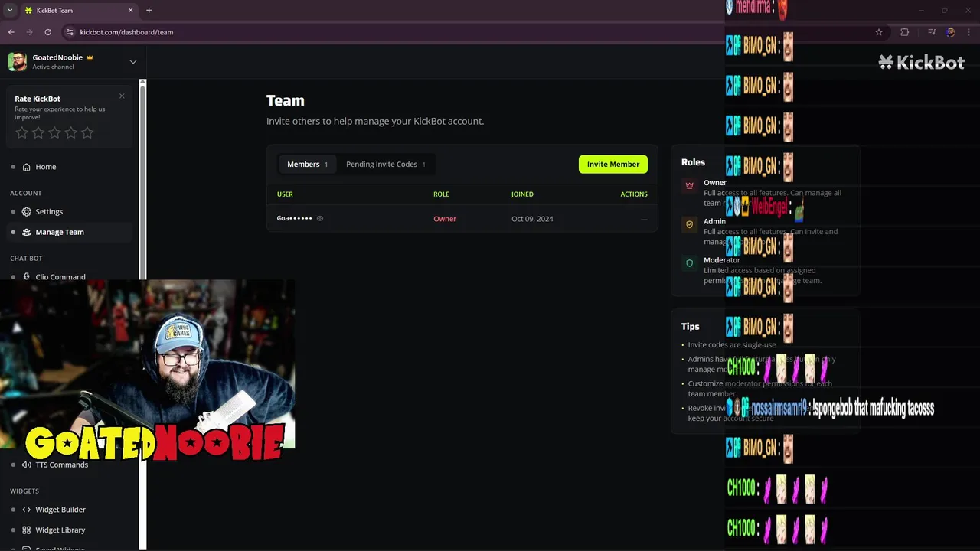This screenshot has height=551, width=980.
Task: Open TTS Commands in sidebar
Action: click(69, 465)
